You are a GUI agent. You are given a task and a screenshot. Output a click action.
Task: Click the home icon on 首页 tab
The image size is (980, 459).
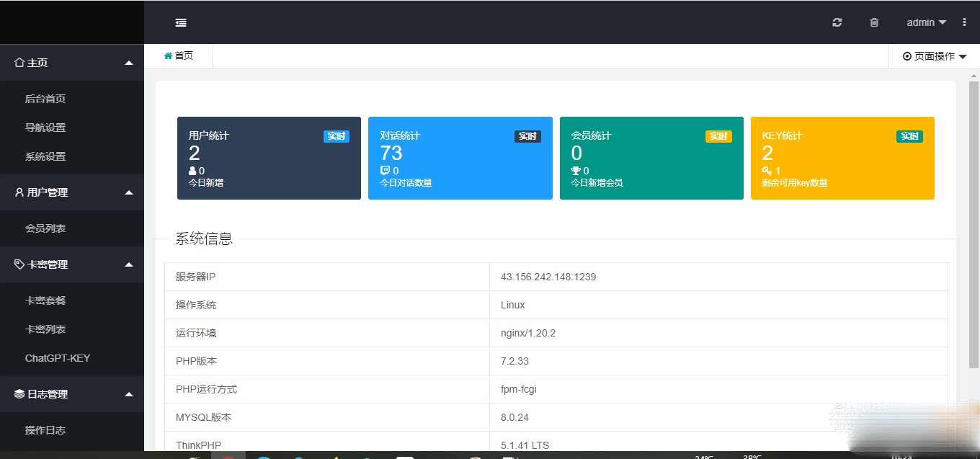(x=168, y=55)
